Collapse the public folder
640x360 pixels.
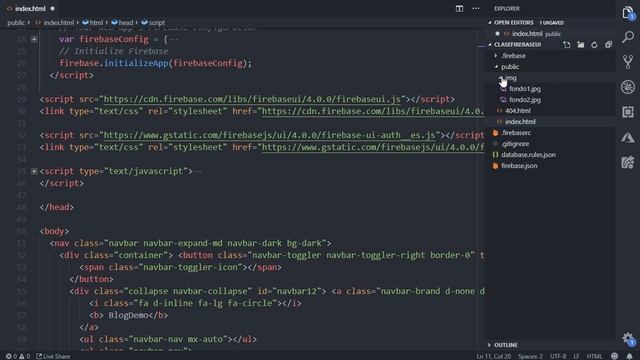(510, 67)
